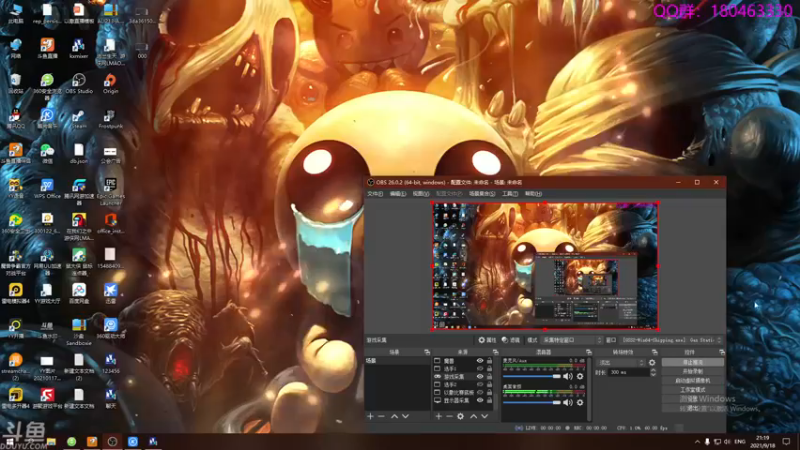Remove selected scene with minus icon
Screen dimensions: 800x450
tap(381, 416)
